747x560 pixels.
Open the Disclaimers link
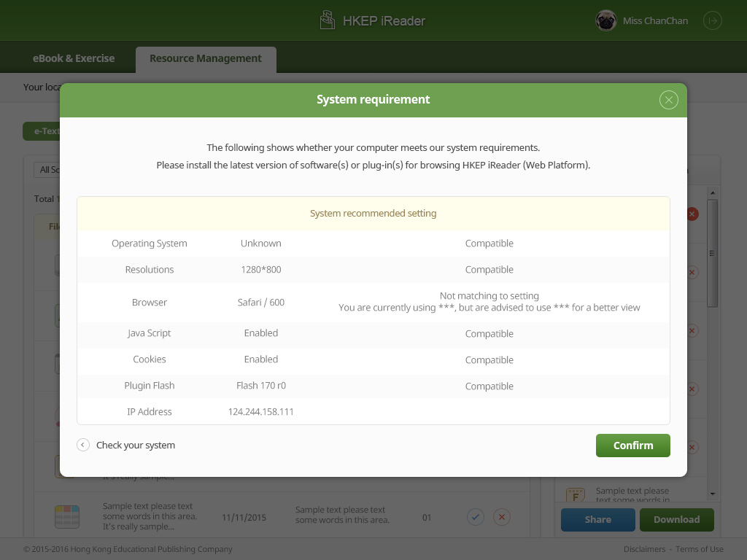644,549
